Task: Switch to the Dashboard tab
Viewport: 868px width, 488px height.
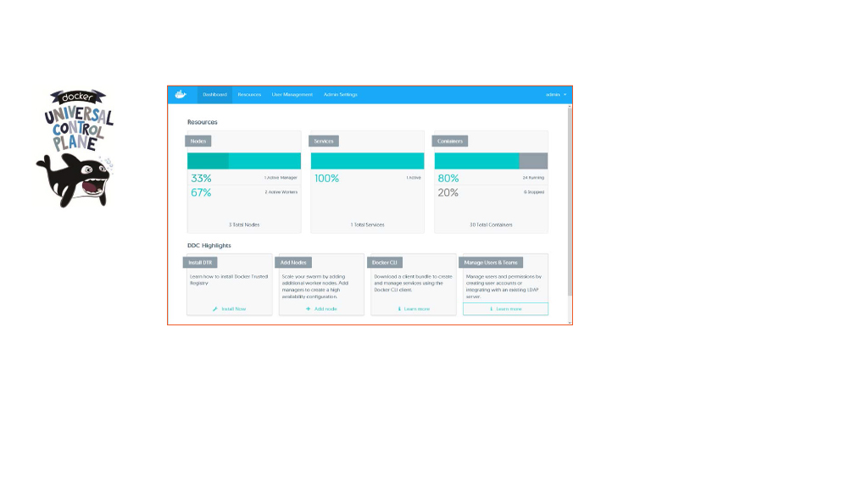Action: (214, 95)
